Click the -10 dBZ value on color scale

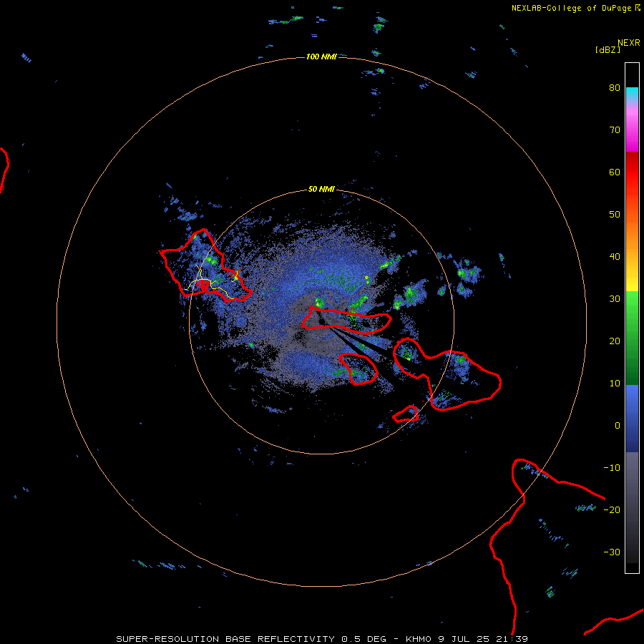pyautogui.click(x=612, y=468)
